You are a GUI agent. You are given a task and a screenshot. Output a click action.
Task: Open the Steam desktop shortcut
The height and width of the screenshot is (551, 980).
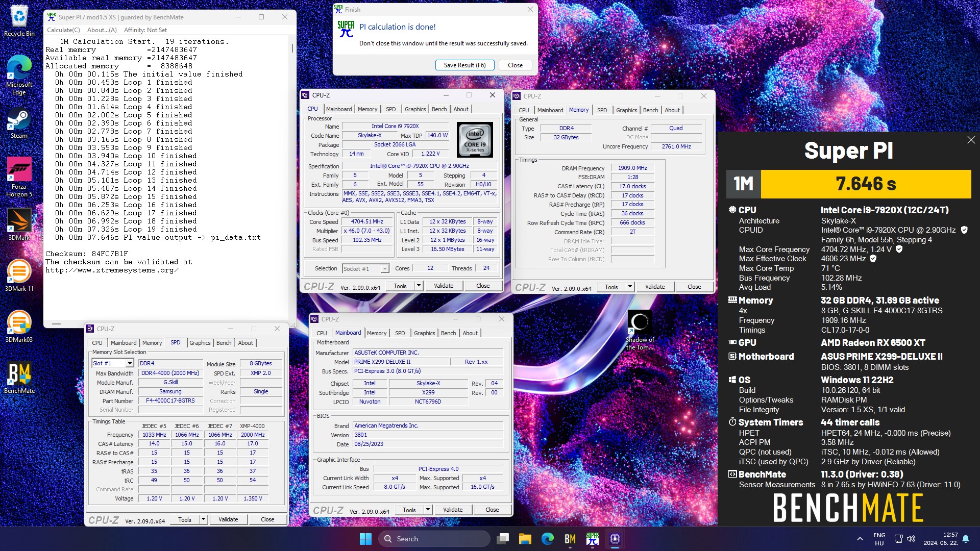point(19,123)
